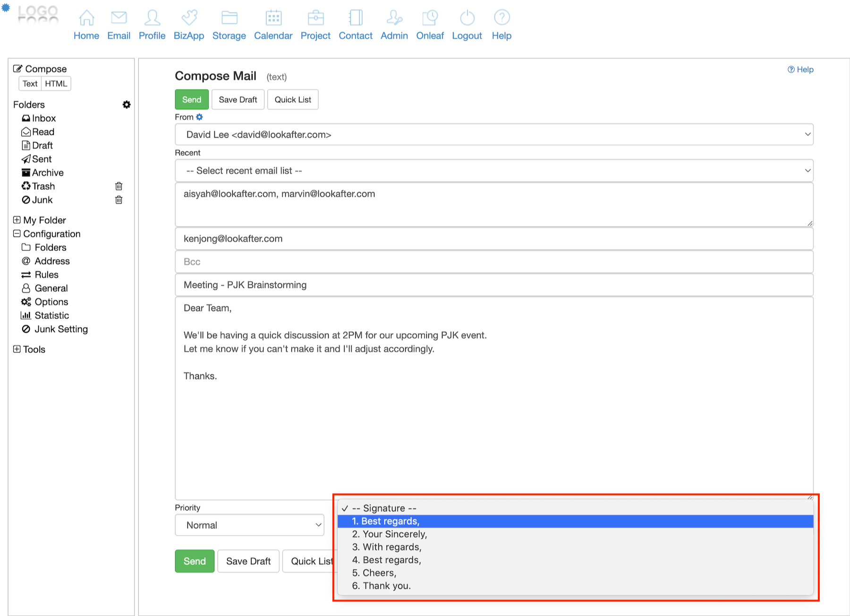Open the Storage folder icon
Screen dimensions: 850x616
click(x=229, y=18)
